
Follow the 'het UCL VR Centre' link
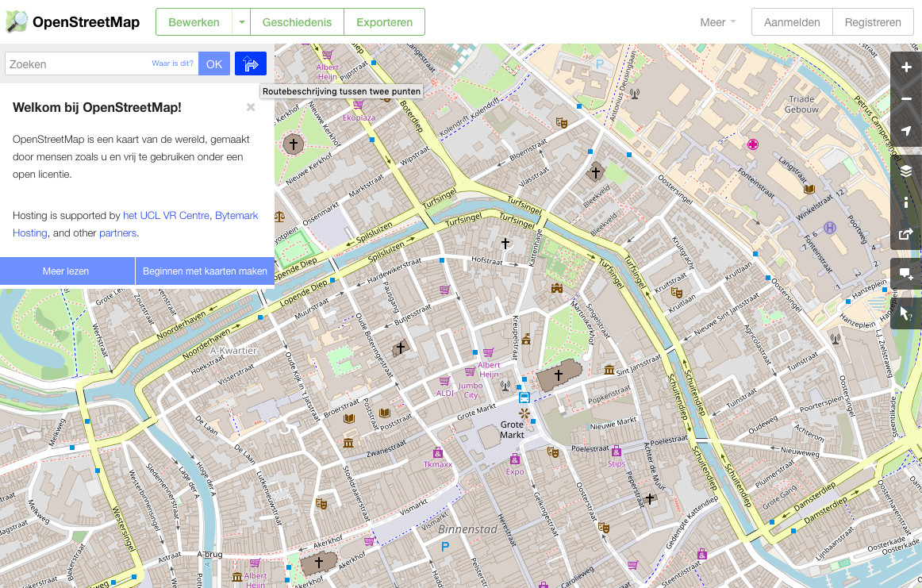coord(166,215)
